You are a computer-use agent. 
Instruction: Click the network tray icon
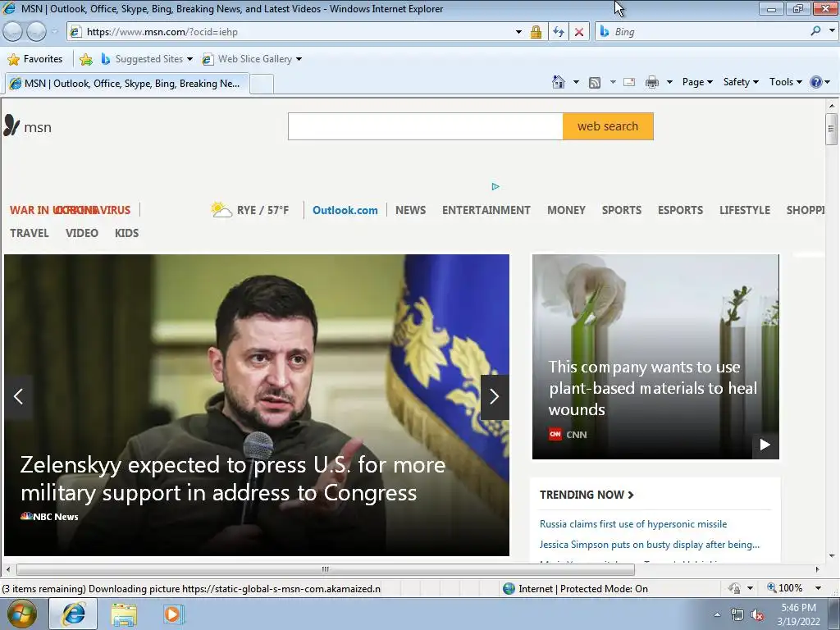point(737,615)
